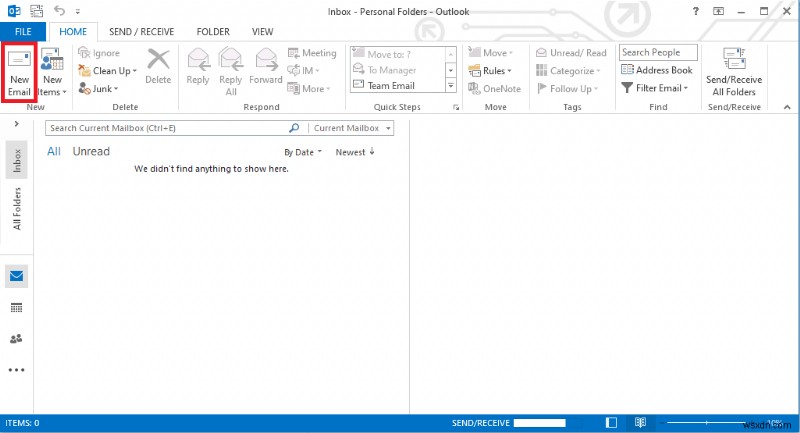The image size is (800, 433).
Task: Switch to Normal view in status bar
Action: point(611,423)
